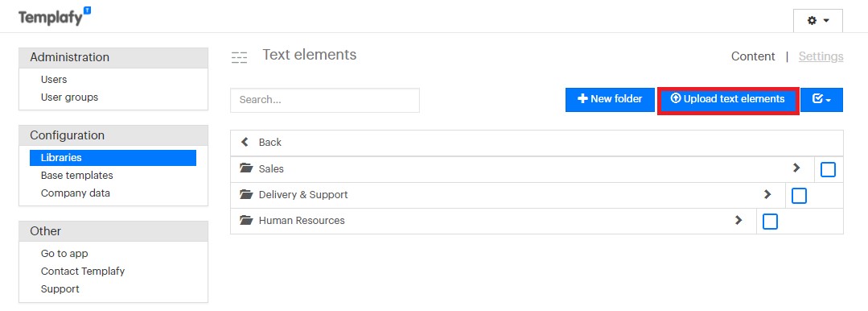The image size is (868, 311).
Task: Click the Human Resources folder icon
Action: [246, 220]
